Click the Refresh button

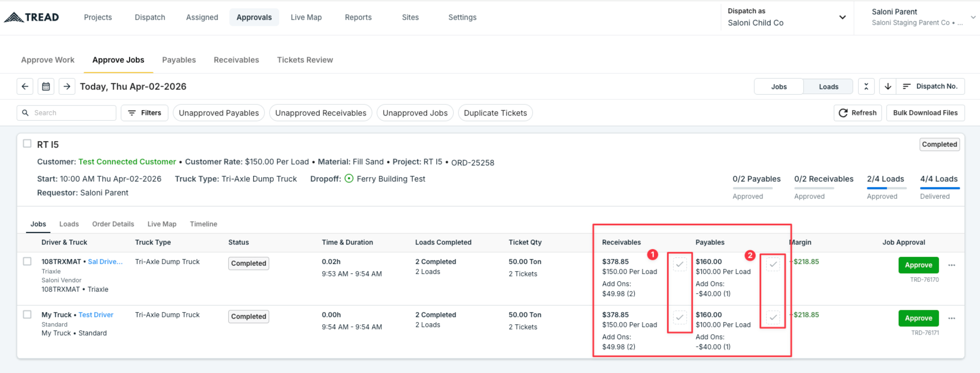(x=857, y=113)
